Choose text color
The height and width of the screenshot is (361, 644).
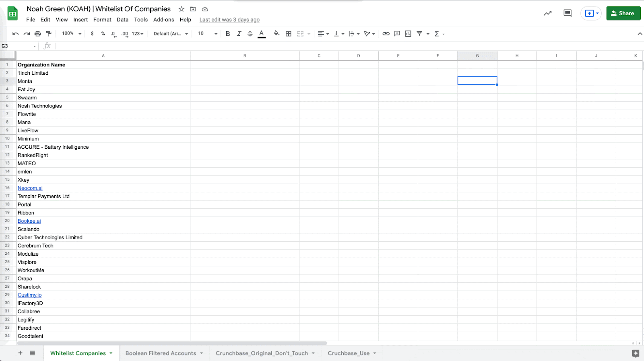point(262,34)
